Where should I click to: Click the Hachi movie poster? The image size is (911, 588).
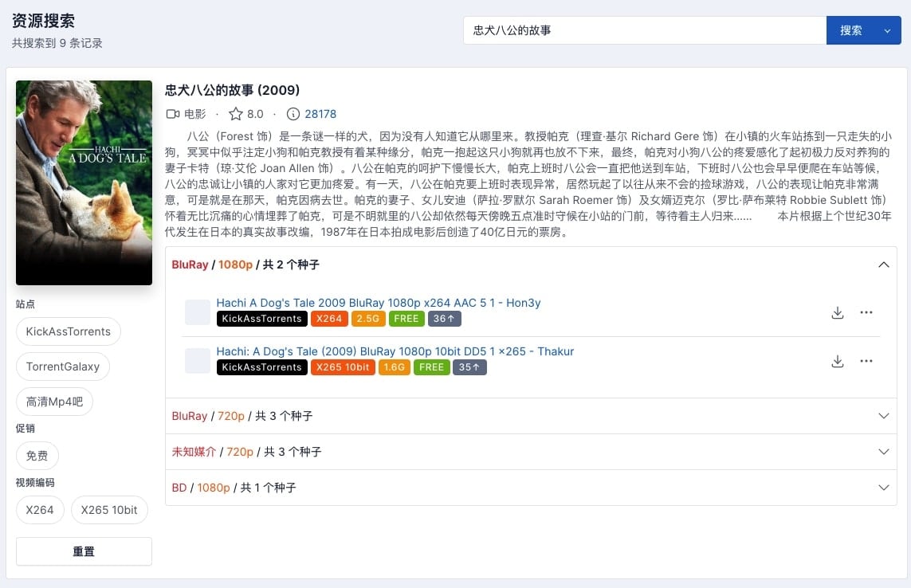[84, 182]
